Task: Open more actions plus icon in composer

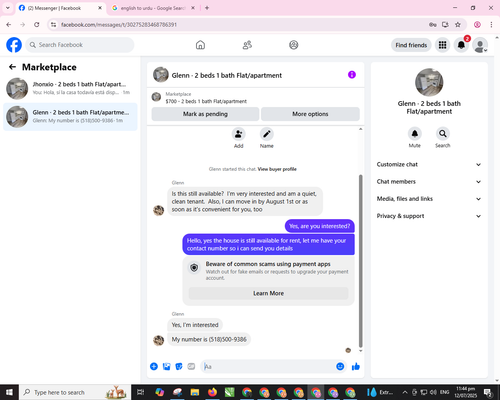Action: (x=154, y=367)
